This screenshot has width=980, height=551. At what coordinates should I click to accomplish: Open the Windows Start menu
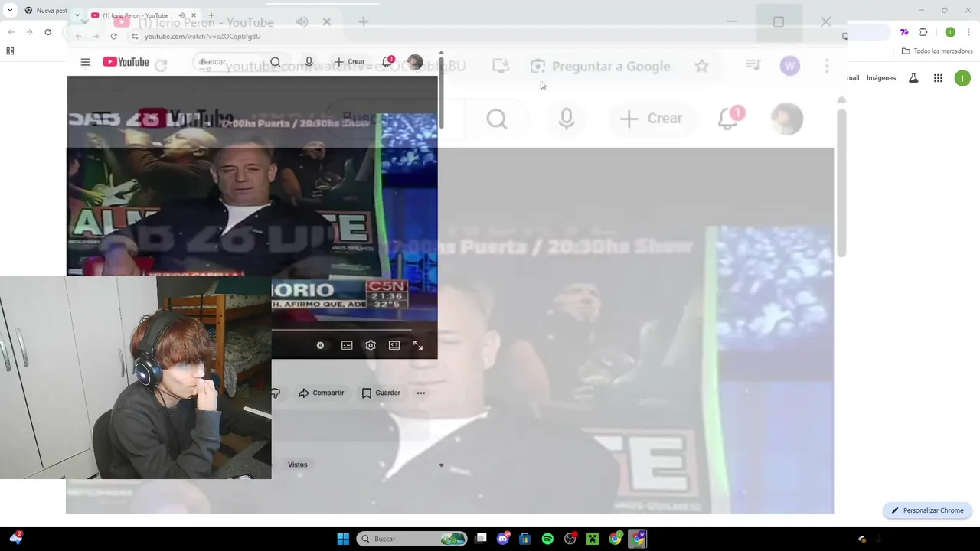tap(343, 539)
